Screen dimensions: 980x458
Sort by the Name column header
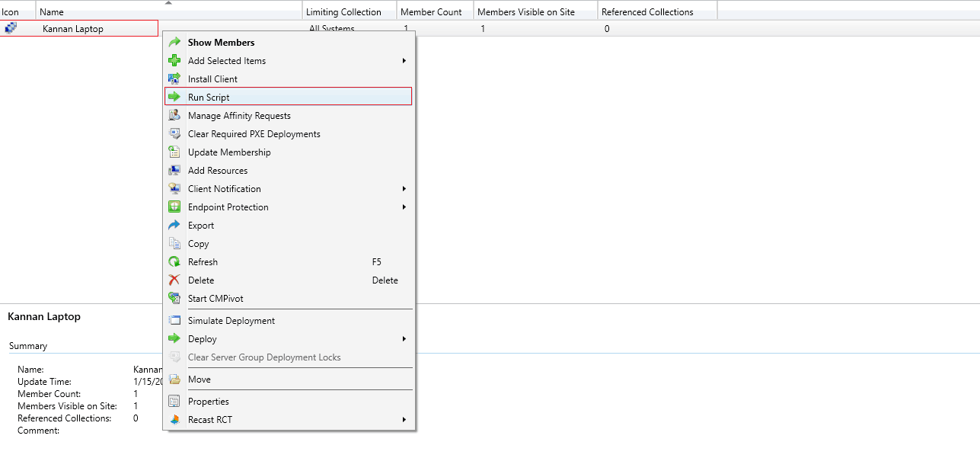[x=52, y=12]
